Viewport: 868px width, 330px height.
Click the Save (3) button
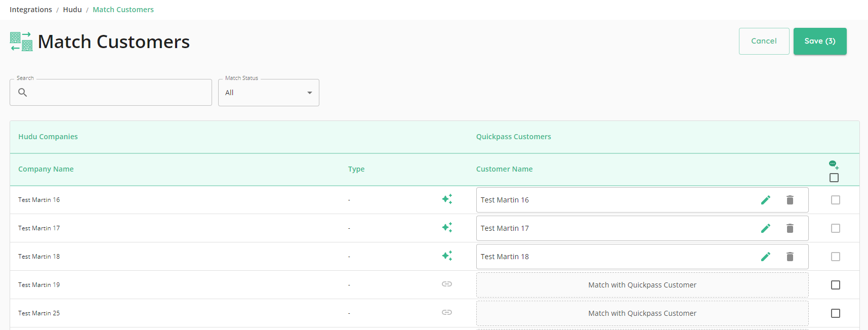click(820, 41)
